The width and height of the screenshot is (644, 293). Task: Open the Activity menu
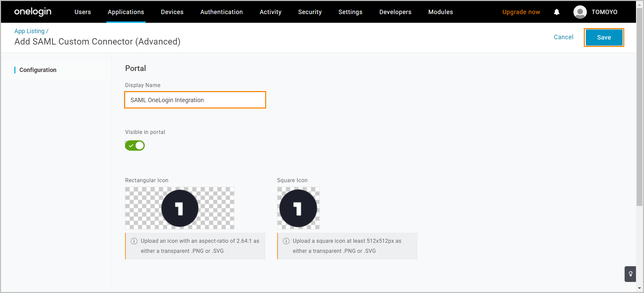(271, 12)
